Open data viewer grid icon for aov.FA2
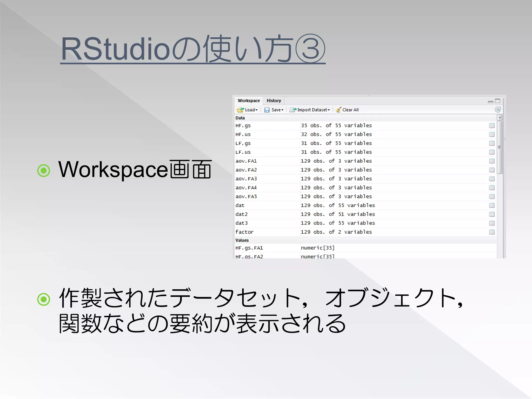Viewport: 532px width, 399px height. tap(491, 170)
